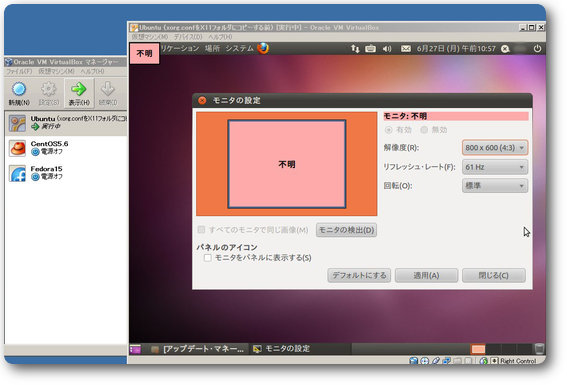Click the keyboard input method icon

click(x=371, y=48)
